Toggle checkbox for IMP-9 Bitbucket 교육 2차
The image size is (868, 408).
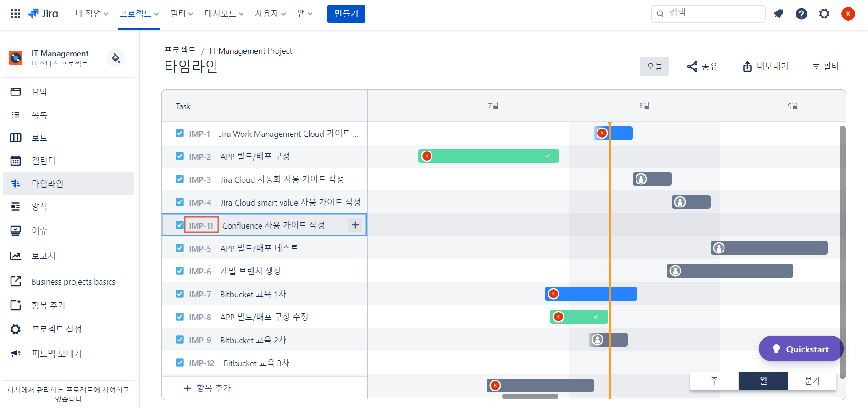(x=180, y=340)
